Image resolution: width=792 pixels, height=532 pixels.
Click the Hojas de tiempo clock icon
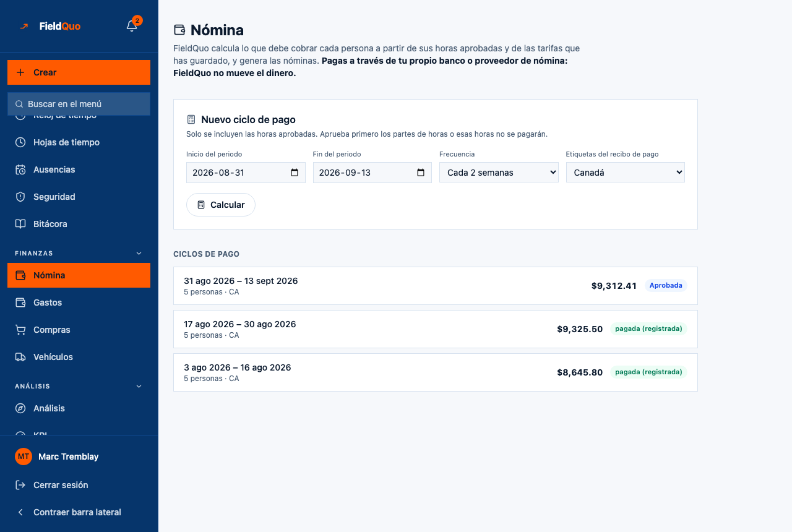coord(20,142)
